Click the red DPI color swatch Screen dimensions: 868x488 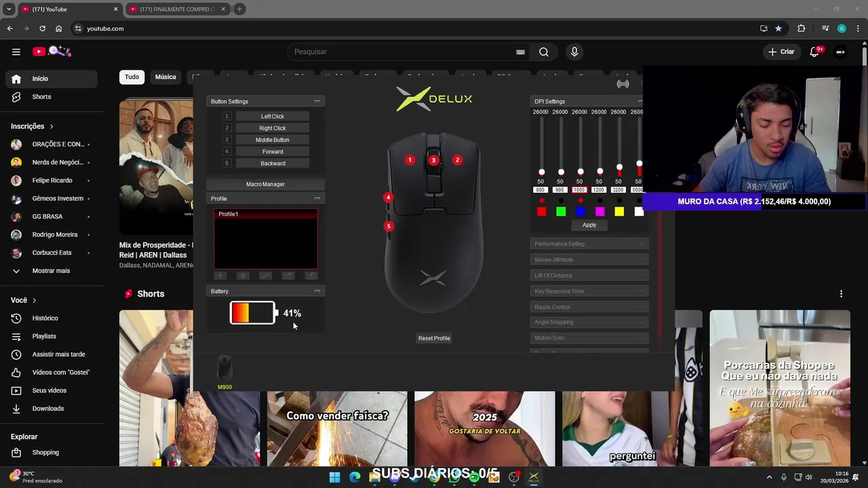(x=541, y=212)
